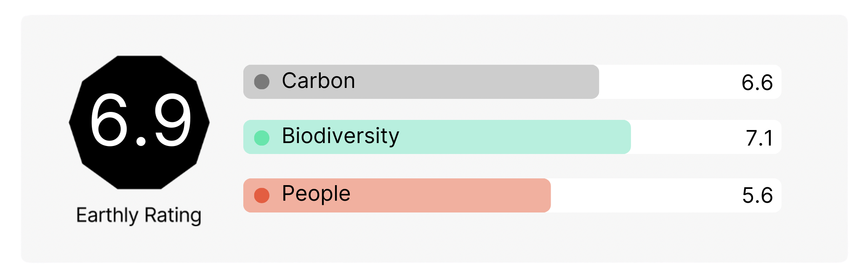Click the People score value 5.6
Image resolution: width=868 pixels, height=276 pixels.
pyautogui.click(x=757, y=196)
